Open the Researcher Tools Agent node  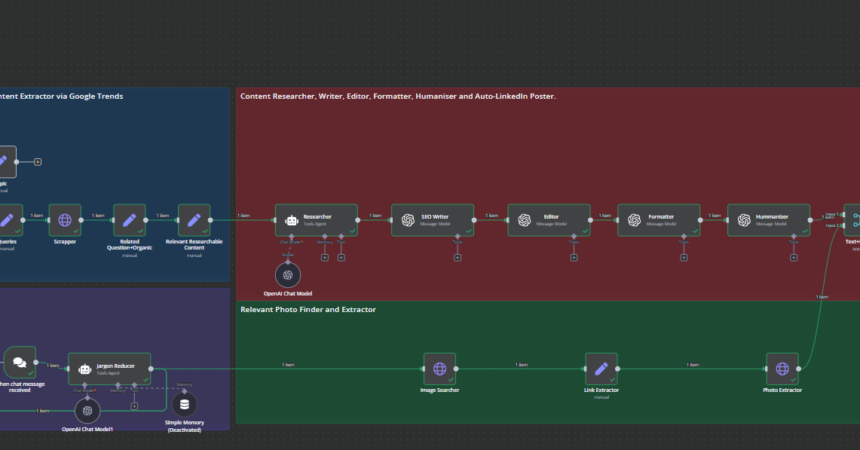316,220
